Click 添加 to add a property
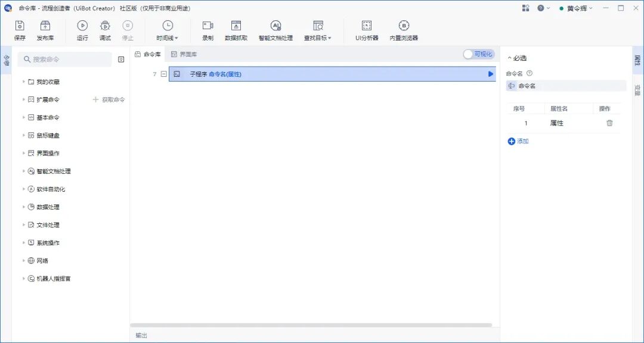Screen dimensions: 644x343 [523, 141]
